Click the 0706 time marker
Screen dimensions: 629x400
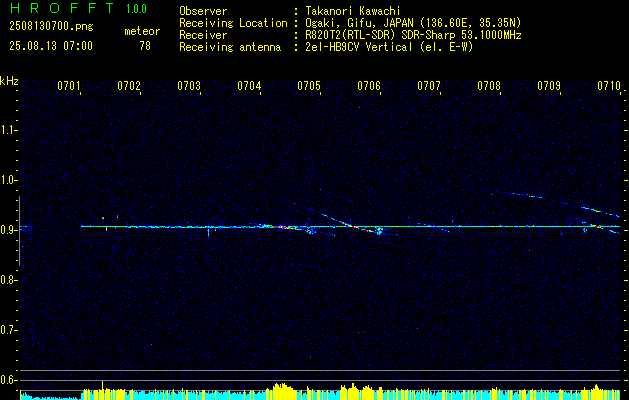369,85
